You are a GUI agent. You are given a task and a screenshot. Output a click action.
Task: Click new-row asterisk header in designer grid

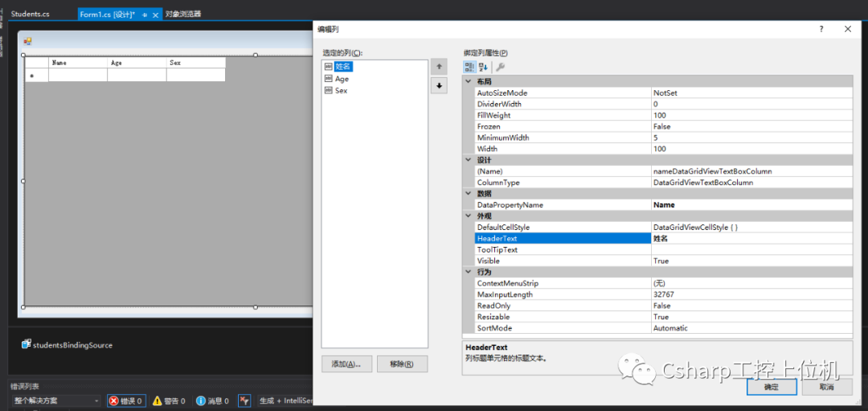(x=37, y=76)
